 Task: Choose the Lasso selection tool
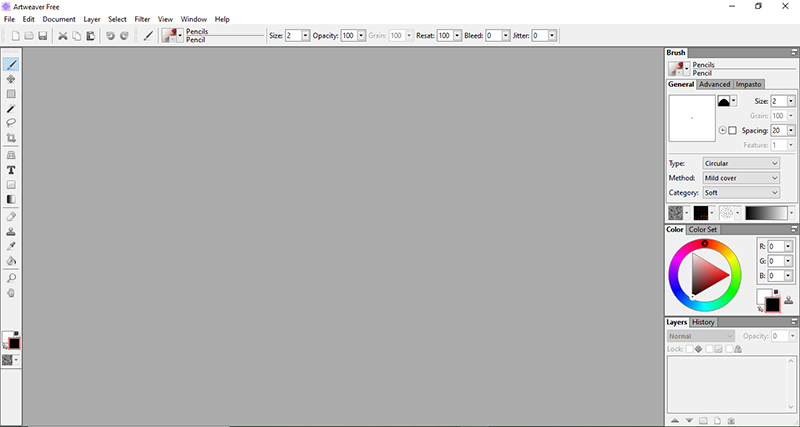pos(11,123)
